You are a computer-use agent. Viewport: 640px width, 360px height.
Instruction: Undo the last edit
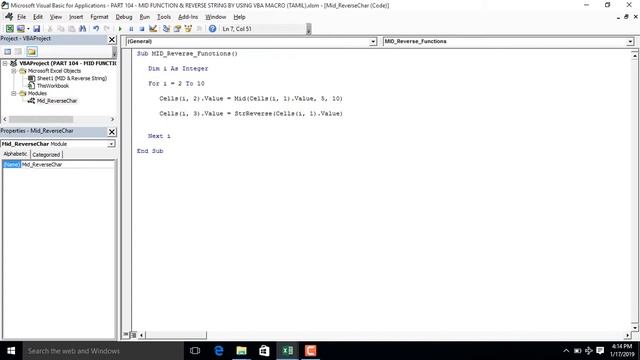[96, 29]
